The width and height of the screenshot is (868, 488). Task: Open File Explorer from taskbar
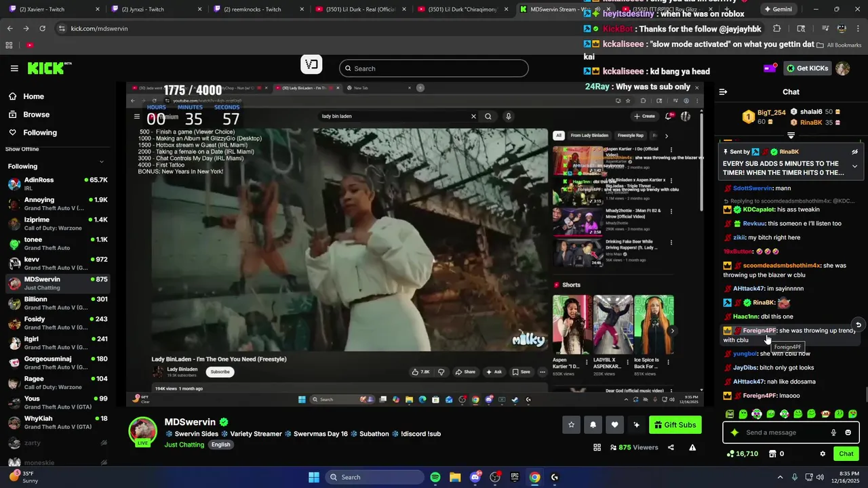coord(455,477)
